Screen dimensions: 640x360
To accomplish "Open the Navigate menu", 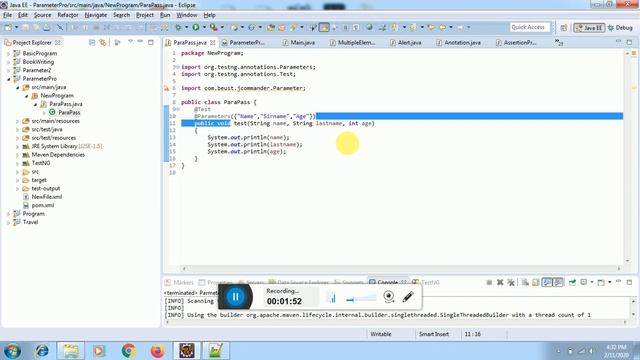I will pyautogui.click(x=96, y=15).
